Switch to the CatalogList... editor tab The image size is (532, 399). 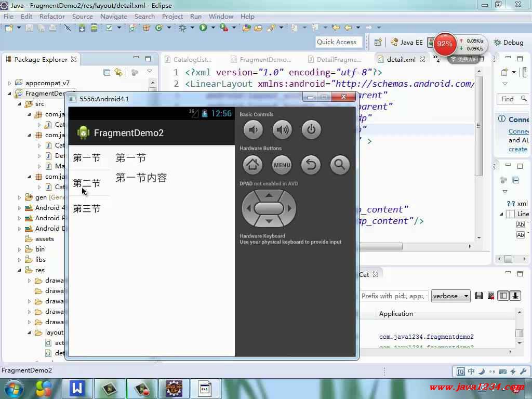[x=188, y=59]
